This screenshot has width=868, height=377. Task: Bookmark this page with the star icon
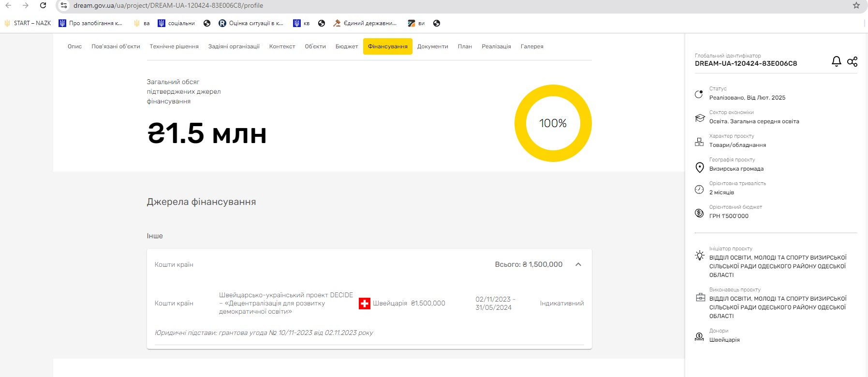[856, 5]
